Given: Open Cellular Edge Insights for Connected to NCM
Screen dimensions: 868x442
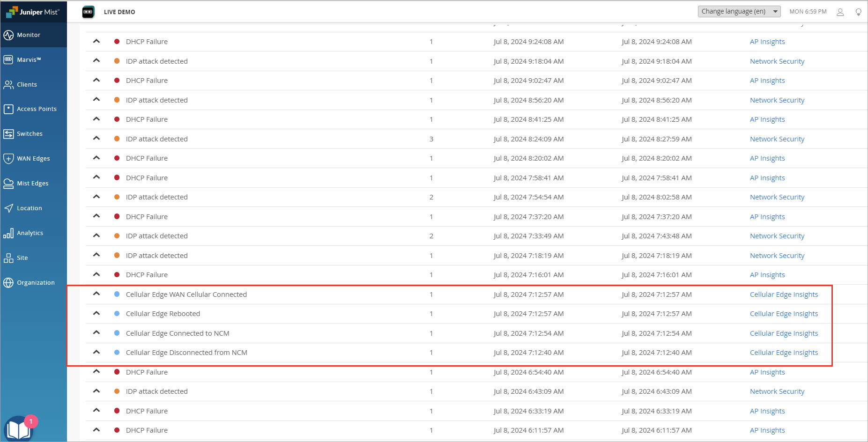Looking at the screenshot, I should coord(784,333).
